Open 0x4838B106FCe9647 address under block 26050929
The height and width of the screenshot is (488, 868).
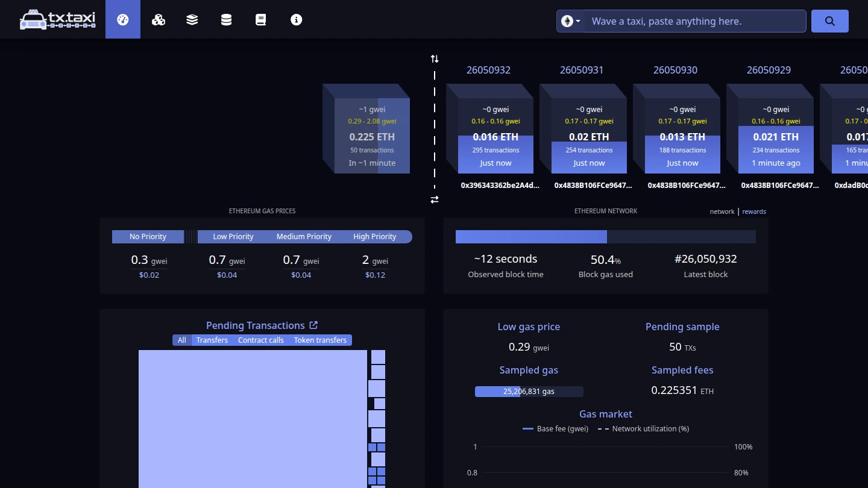tap(780, 186)
